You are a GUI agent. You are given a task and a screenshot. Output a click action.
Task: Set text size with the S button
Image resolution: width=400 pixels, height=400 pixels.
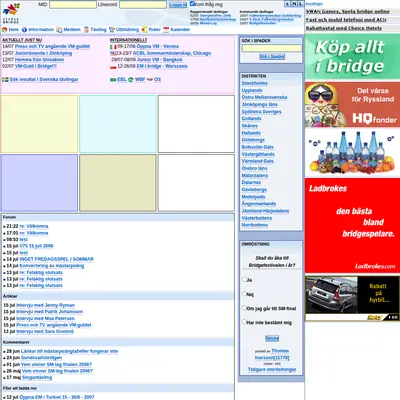287,4
